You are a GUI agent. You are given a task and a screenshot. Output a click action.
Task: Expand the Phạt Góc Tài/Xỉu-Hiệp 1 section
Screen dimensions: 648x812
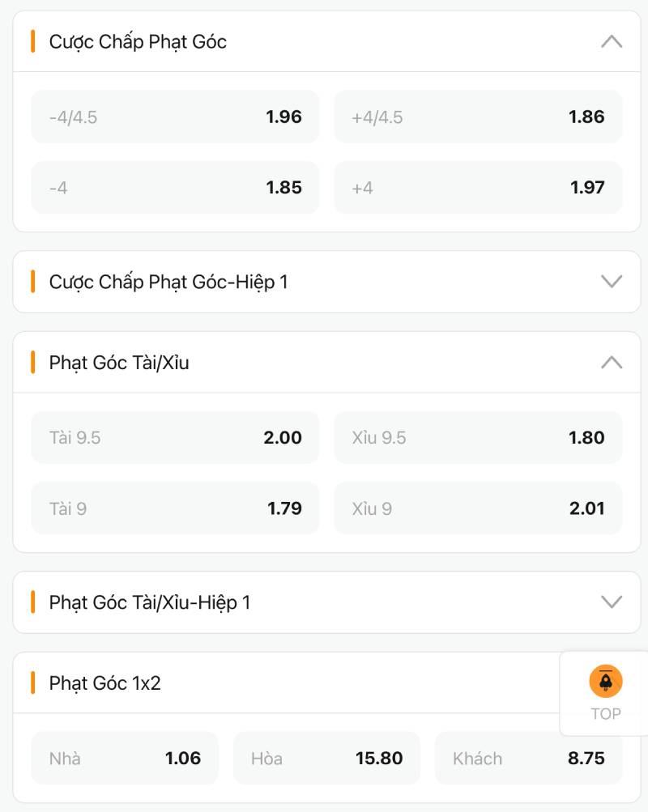pyautogui.click(x=612, y=602)
